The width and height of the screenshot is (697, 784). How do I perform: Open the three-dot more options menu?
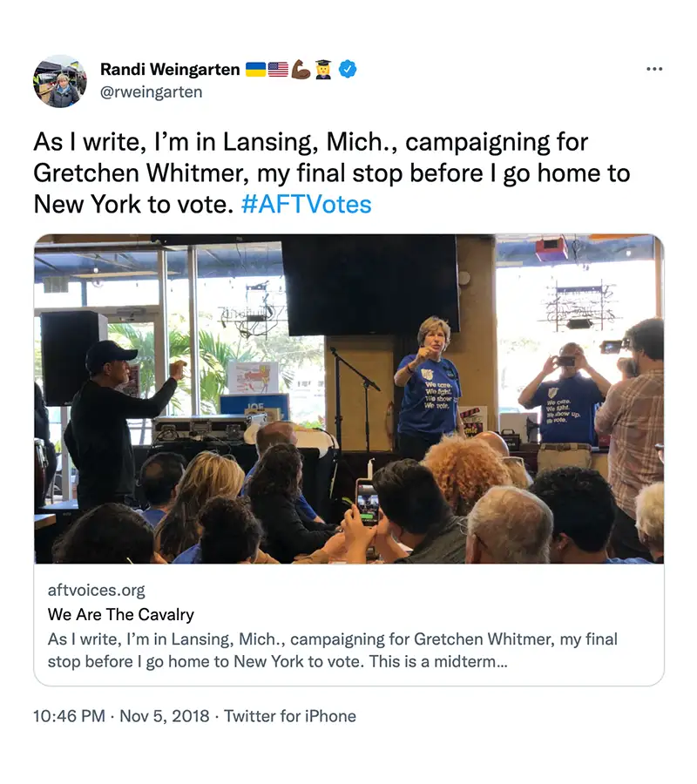tap(654, 69)
